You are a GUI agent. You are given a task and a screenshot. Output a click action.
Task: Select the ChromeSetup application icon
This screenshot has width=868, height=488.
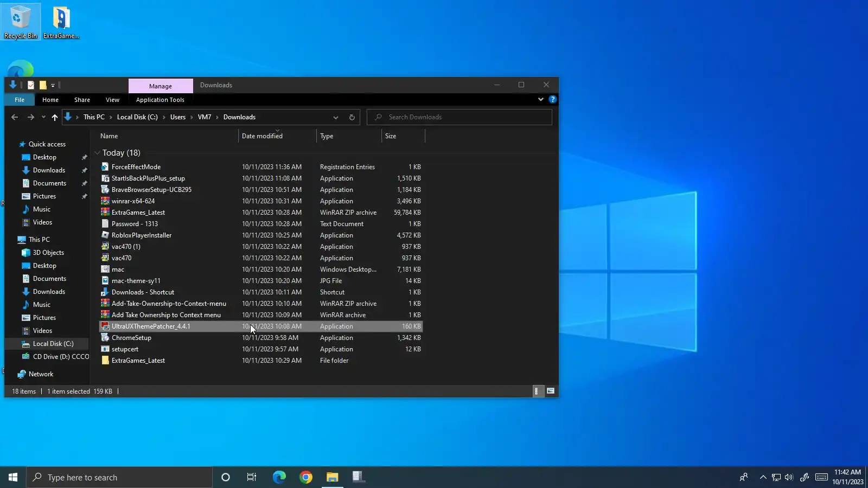coord(105,338)
